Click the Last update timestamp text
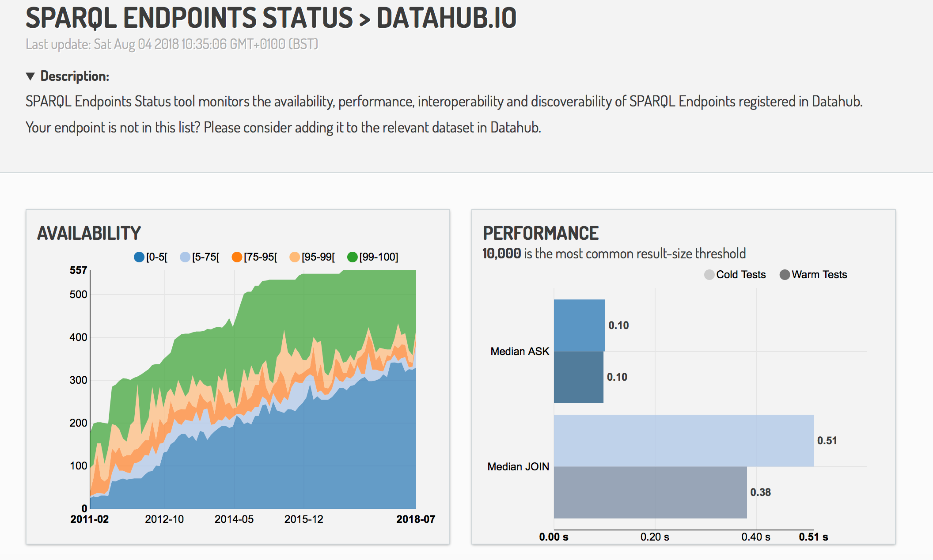 pyautogui.click(x=172, y=44)
